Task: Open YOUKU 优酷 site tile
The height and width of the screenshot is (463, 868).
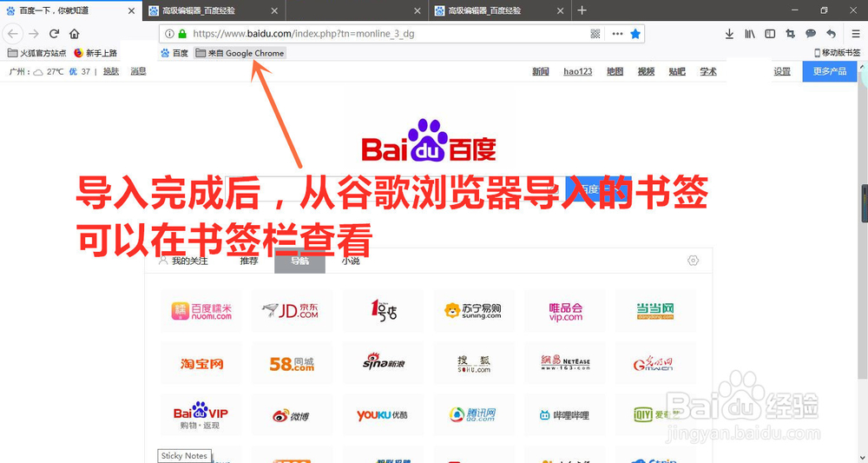Action: click(383, 415)
